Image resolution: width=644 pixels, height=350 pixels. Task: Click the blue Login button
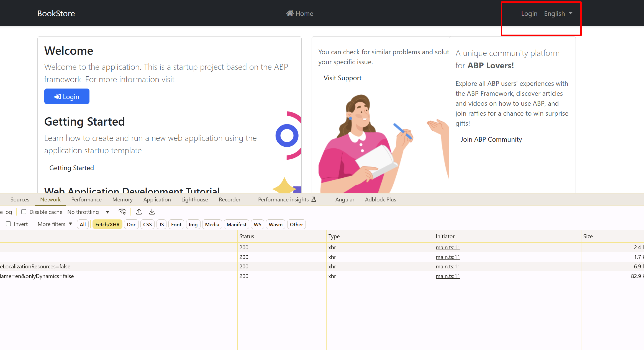[67, 97]
